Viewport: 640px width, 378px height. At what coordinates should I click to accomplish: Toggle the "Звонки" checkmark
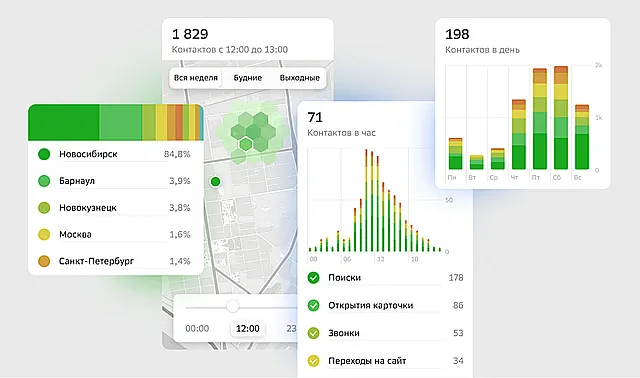[313, 333]
